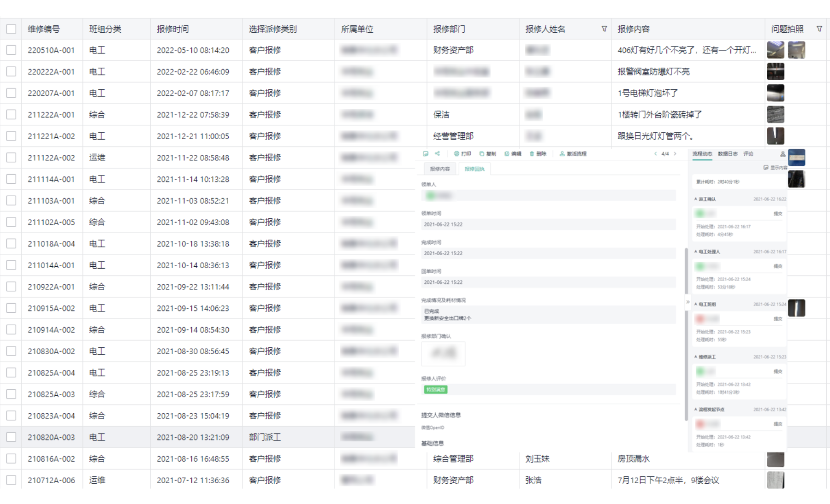Click the first icon left of share

[426, 153]
